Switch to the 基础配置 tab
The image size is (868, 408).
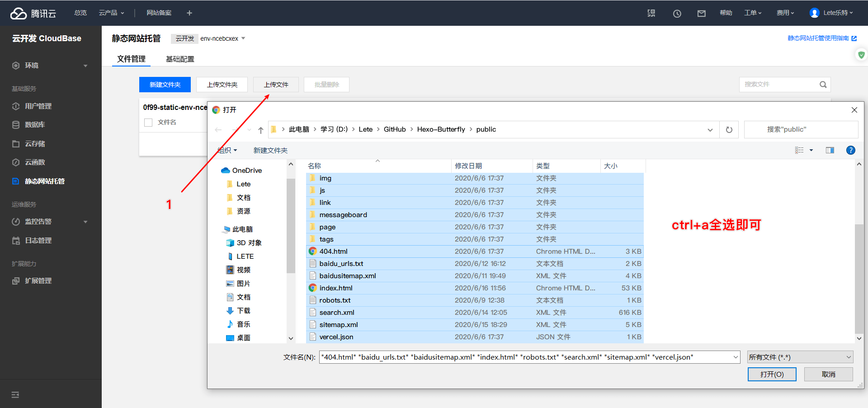(180, 59)
